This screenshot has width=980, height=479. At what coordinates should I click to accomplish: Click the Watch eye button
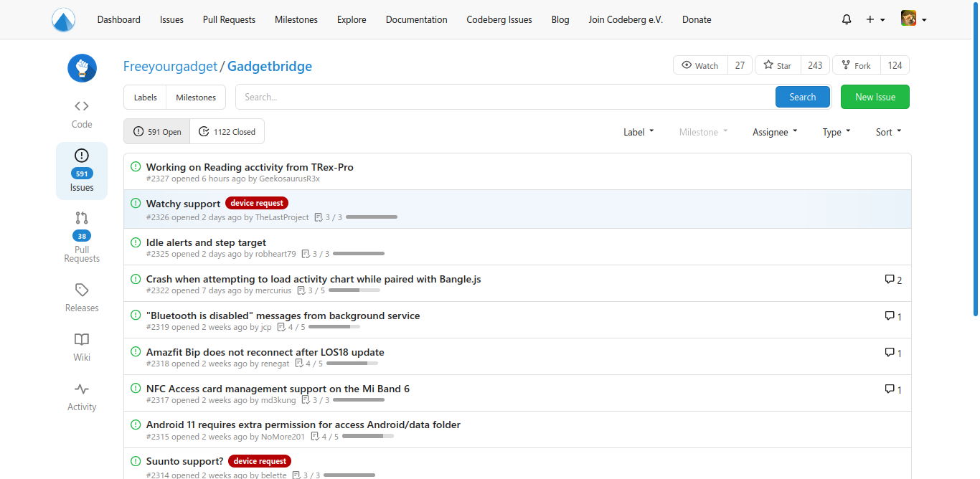(x=700, y=65)
